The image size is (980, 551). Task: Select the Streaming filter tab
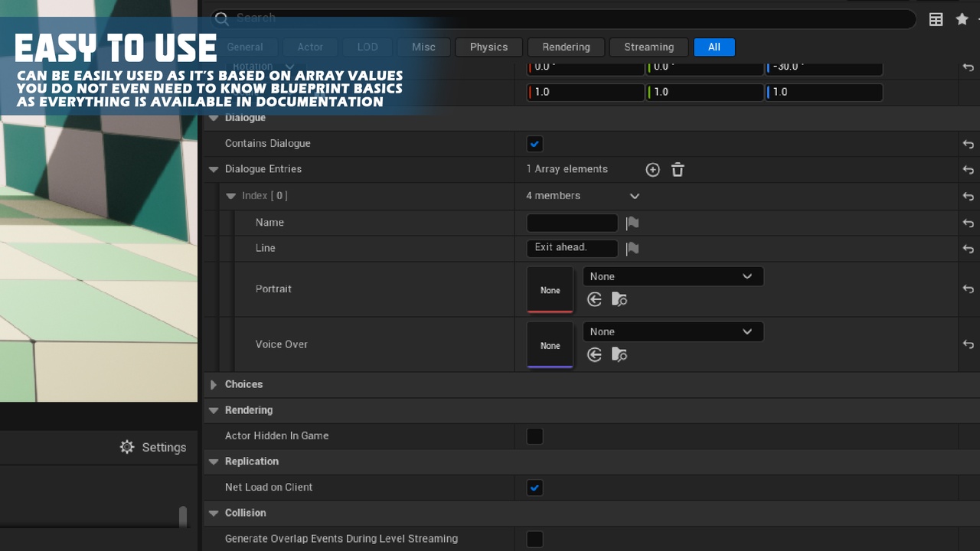tap(648, 47)
